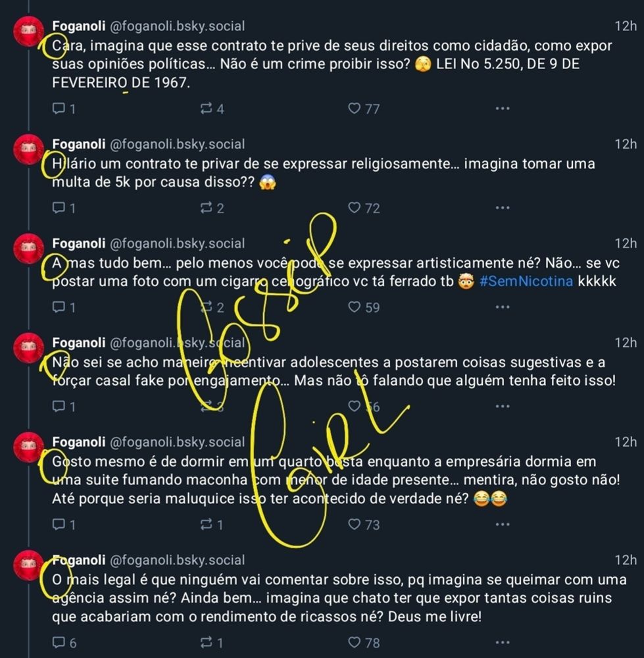Open Foganoli avatar on the first post
This screenshot has width=644, height=658.
(28, 32)
